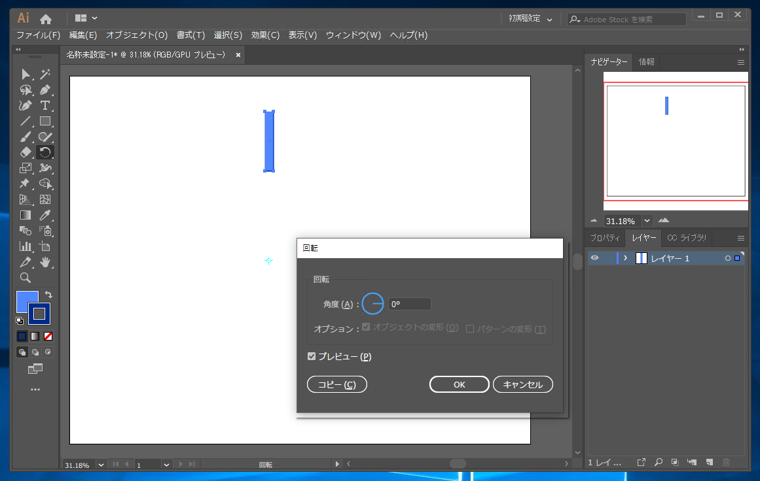Select the Gradient tool
Screen dimensions: 760x481
pos(25,215)
